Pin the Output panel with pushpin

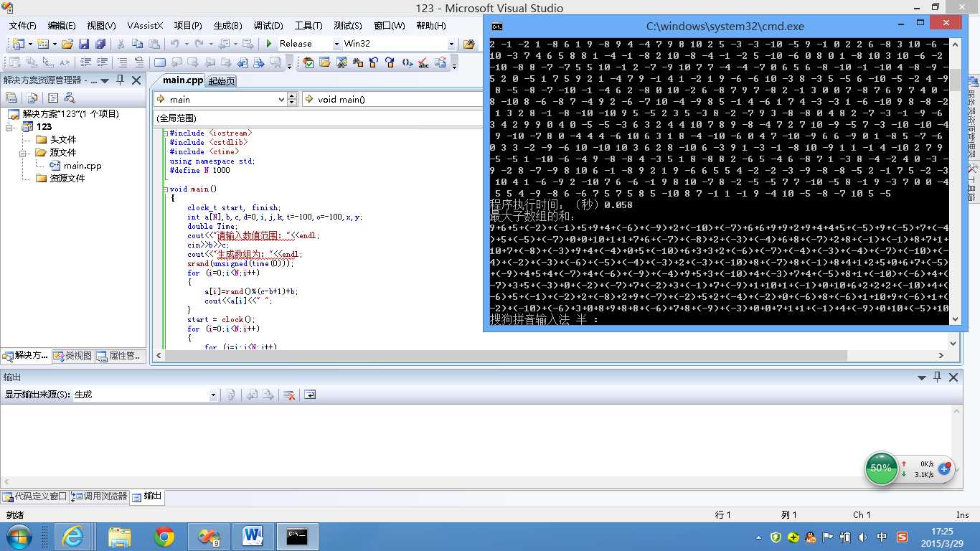tap(938, 377)
